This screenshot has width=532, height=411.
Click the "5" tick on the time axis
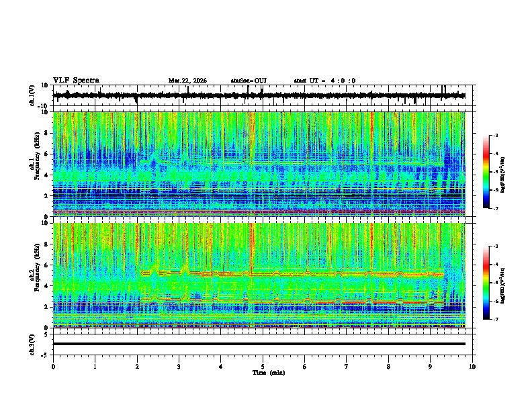pos(263,367)
